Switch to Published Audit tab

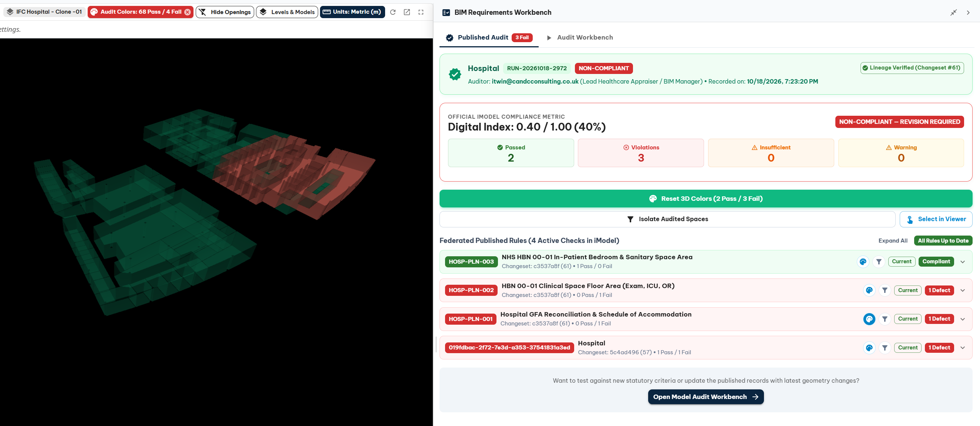(489, 37)
